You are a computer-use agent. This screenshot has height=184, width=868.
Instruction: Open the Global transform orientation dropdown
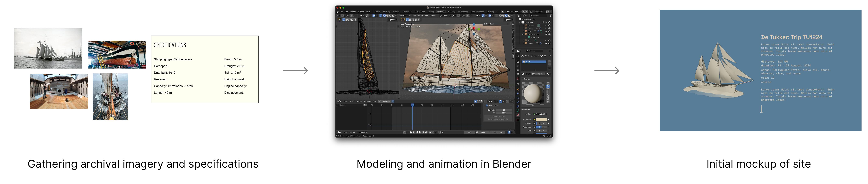pyautogui.click(x=446, y=15)
